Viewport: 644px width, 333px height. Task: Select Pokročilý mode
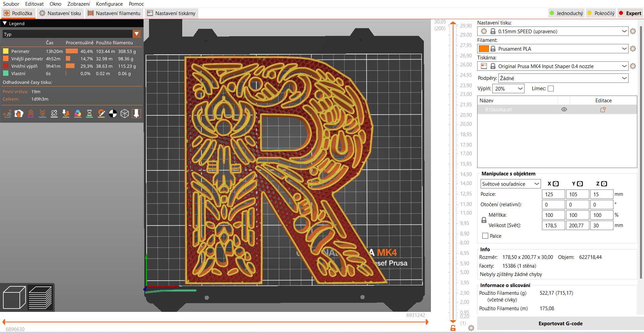[x=601, y=13]
